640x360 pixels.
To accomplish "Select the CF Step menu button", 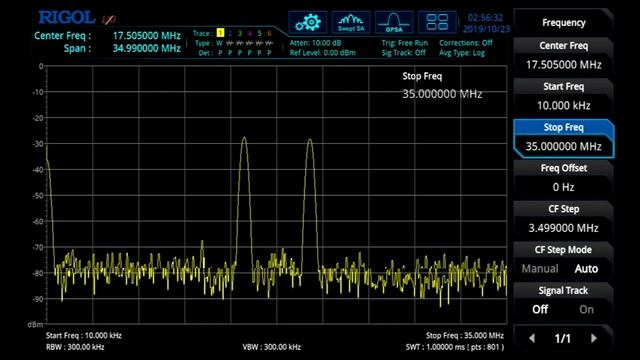I will pyautogui.click(x=563, y=219).
